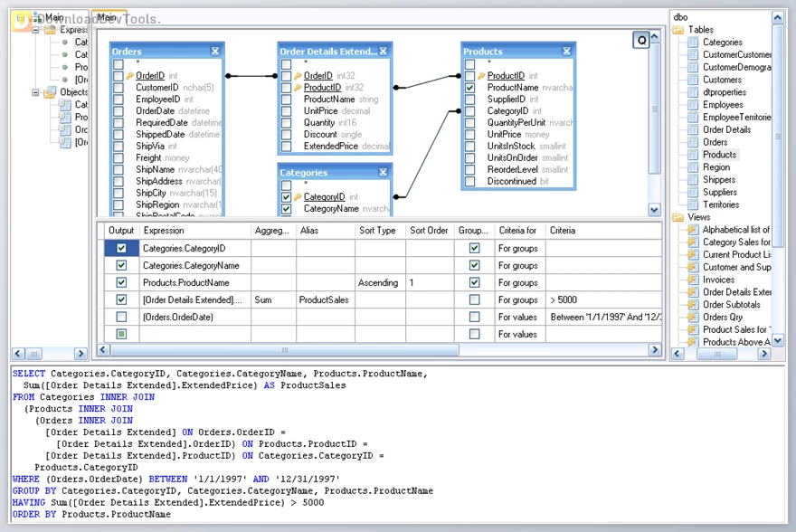Close the Products table box
This screenshot has height=532, width=796.
pyautogui.click(x=566, y=52)
